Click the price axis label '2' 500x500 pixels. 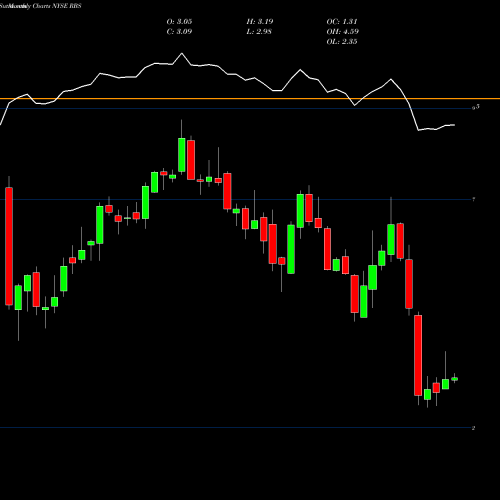[x=473, y=428]
